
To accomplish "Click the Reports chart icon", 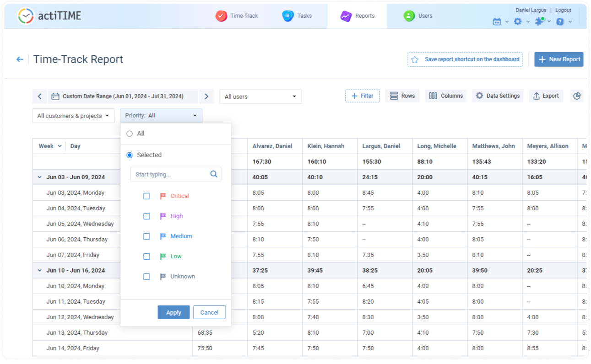I will tap(346, 16).
